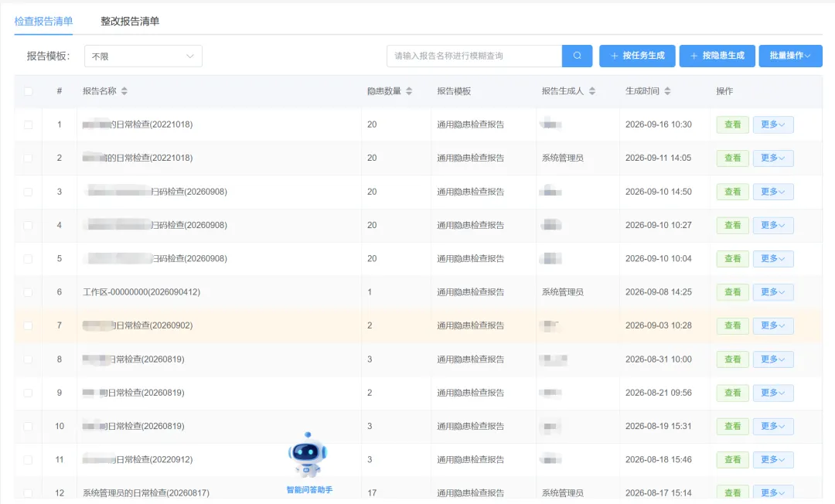Click 查看 for row 5

click(733, 259)
